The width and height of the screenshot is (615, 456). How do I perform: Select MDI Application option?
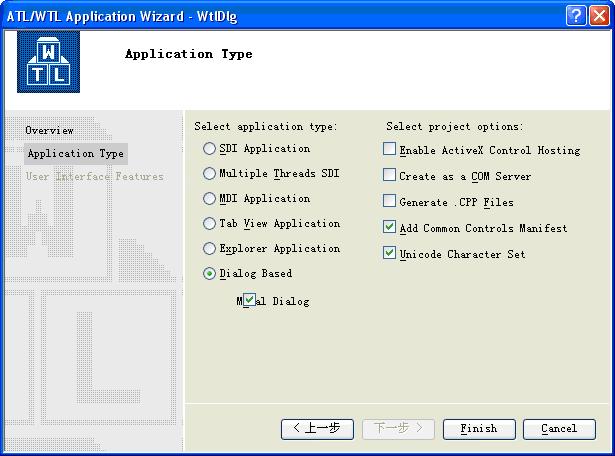(x=209, y=199)
